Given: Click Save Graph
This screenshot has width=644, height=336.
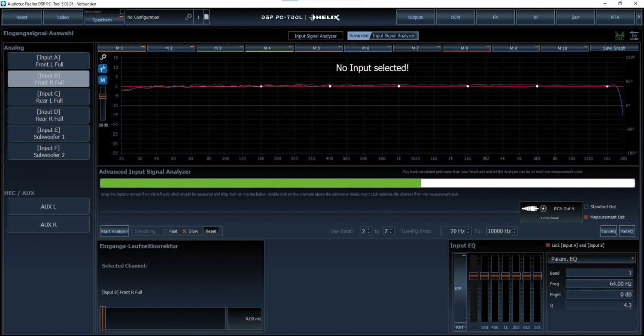Looking at the screenshot, I should [614, 48].
